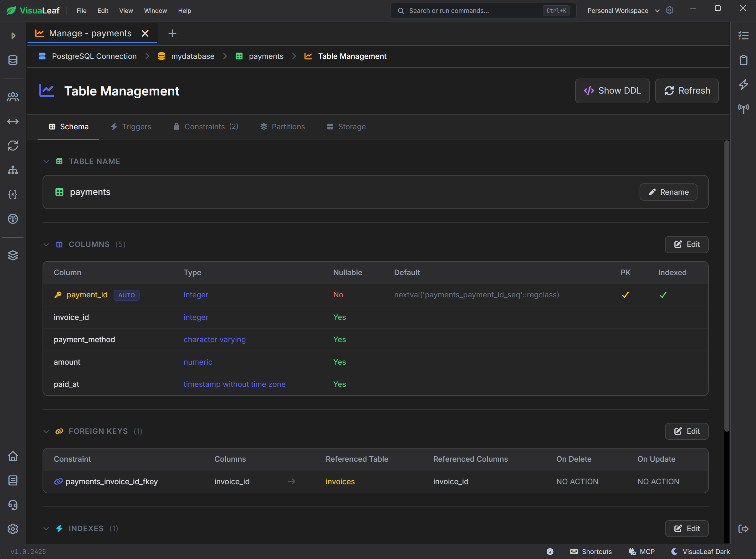Collapse the TABLE NAME section

click(46, 162)
